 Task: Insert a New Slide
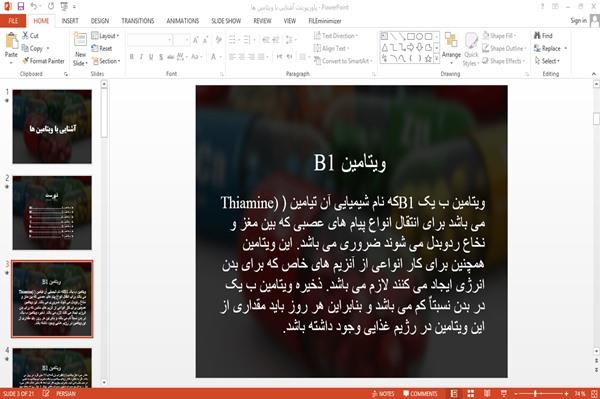[x=80, y=49]
